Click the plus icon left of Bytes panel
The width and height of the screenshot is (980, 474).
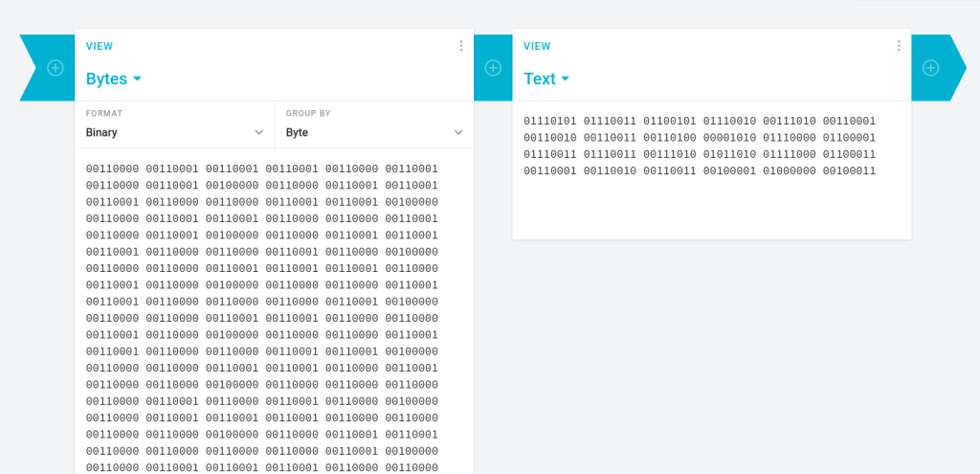click(56, 68)
